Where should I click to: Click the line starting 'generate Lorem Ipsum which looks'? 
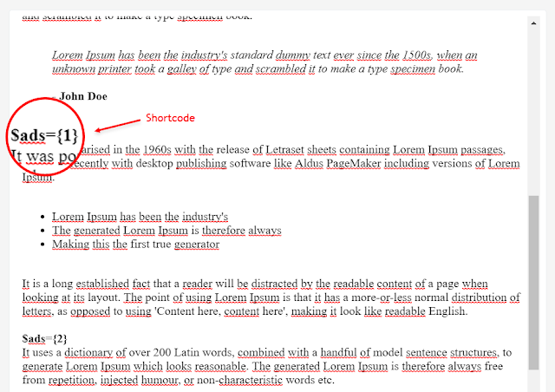[x=263, y=366]
